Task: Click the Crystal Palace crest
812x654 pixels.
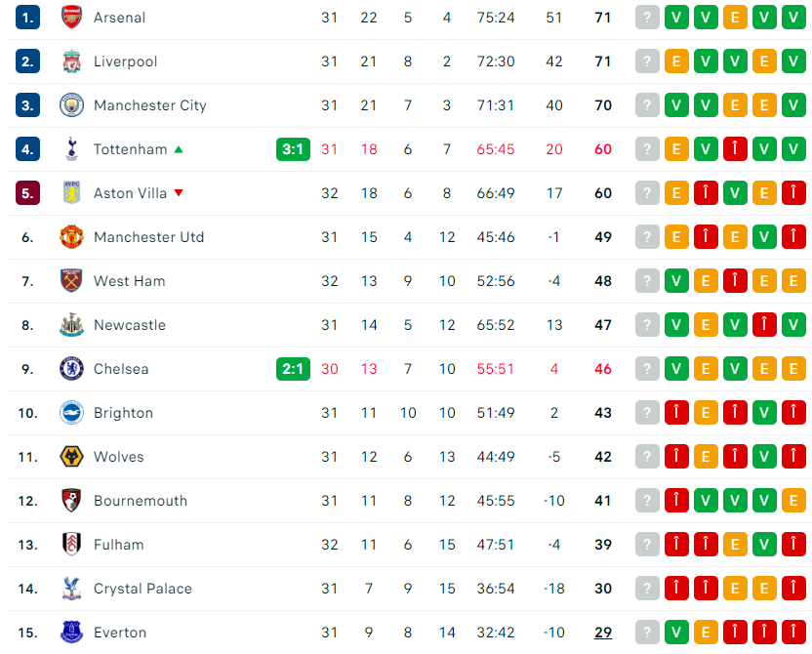Action: (71, 589)
